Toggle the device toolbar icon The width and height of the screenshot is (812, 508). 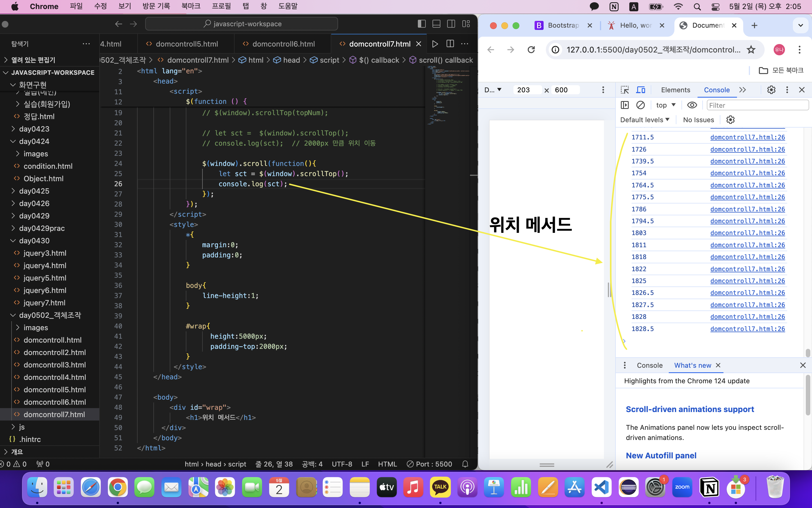click(x=641, y=90)
